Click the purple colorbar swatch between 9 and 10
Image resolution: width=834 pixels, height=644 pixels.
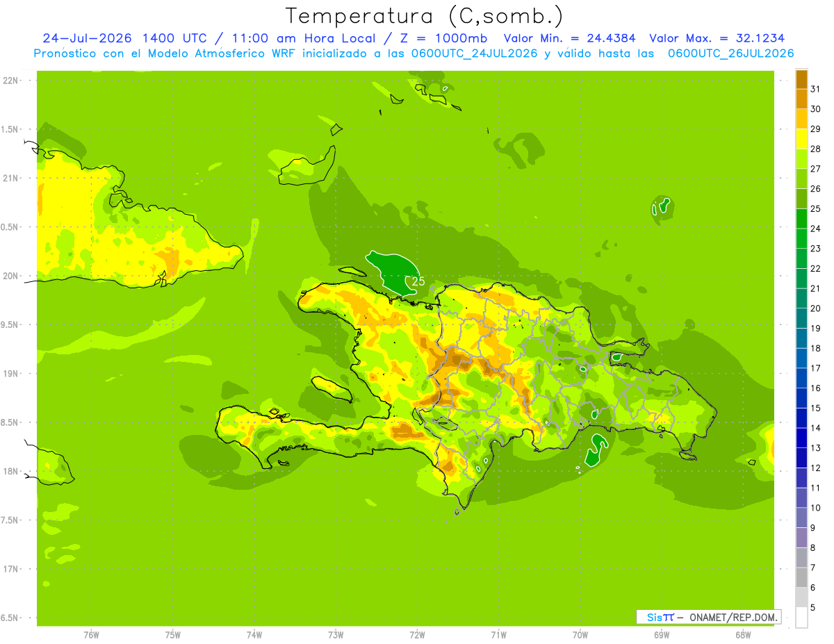[801, 518]
